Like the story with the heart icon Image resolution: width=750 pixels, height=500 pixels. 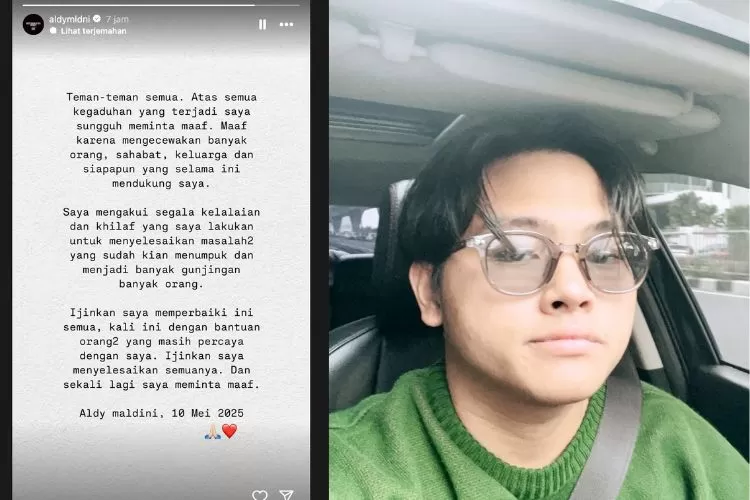pyautogui.click(x=260, y=495)
